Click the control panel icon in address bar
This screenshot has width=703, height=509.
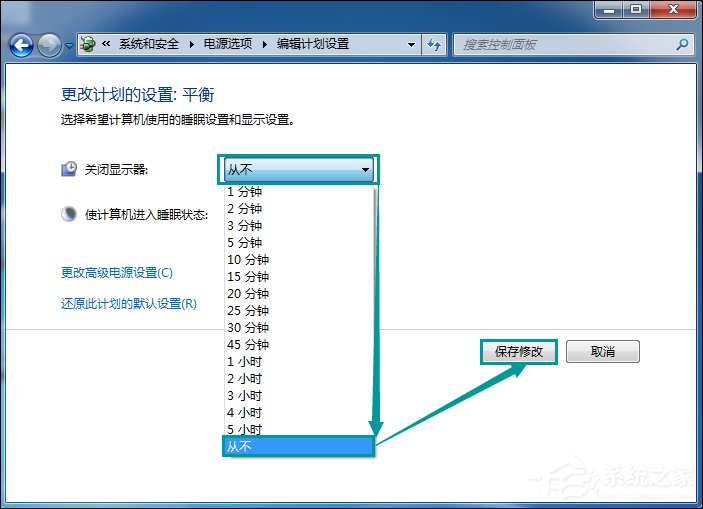click(88, 44)
